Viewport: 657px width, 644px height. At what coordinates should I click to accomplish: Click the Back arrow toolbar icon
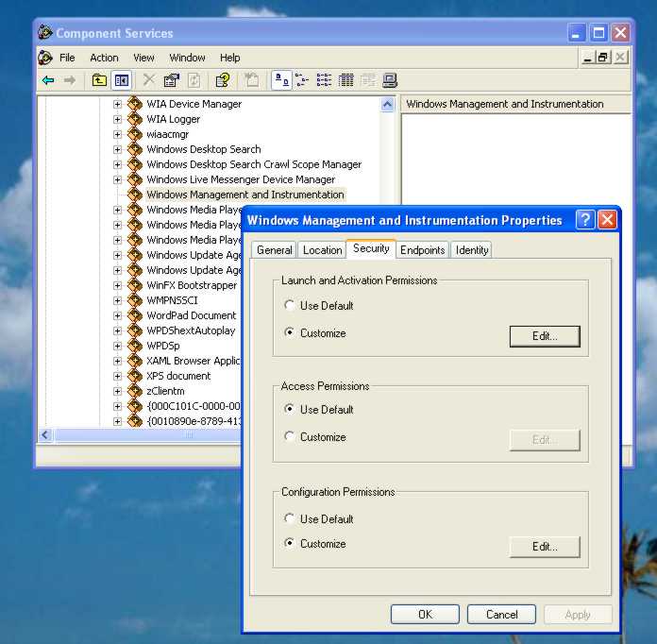[48, 80]
